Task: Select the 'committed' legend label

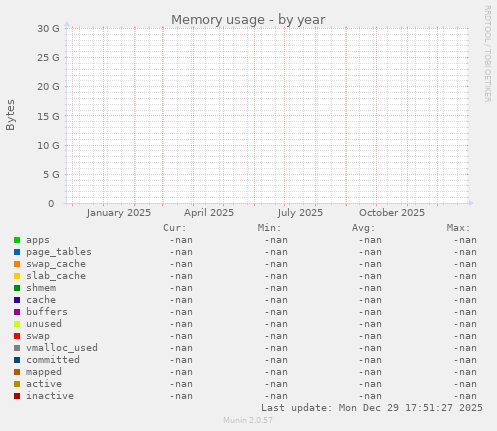Action: [53, 360]
